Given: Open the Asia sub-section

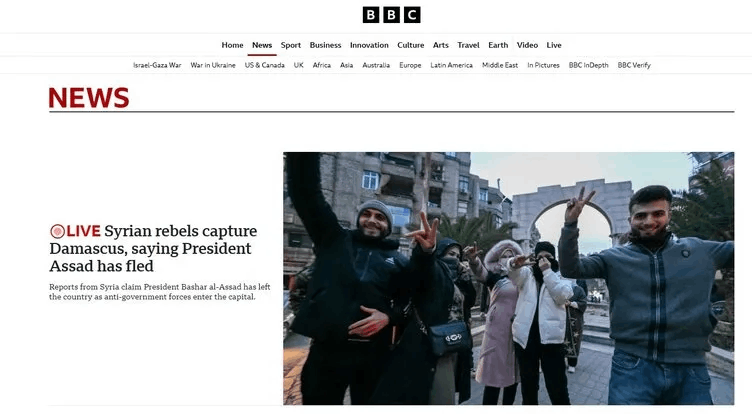Looking at the screenshot, I should pyautogui.click(x=346, y=65).
